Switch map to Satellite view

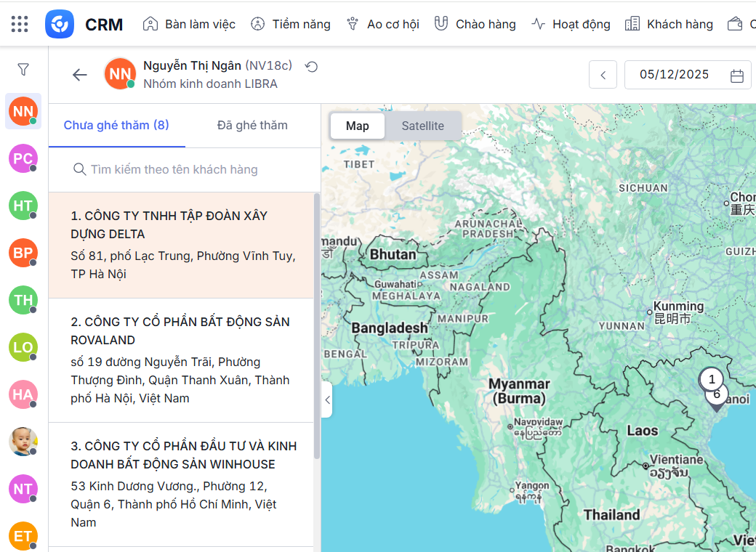(422, 126)
